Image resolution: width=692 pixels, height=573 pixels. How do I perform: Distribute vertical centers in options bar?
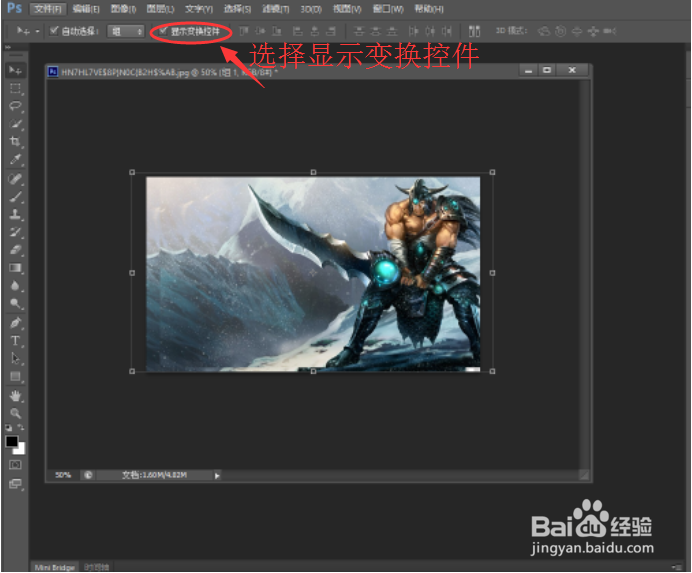(x=376, y=31)
